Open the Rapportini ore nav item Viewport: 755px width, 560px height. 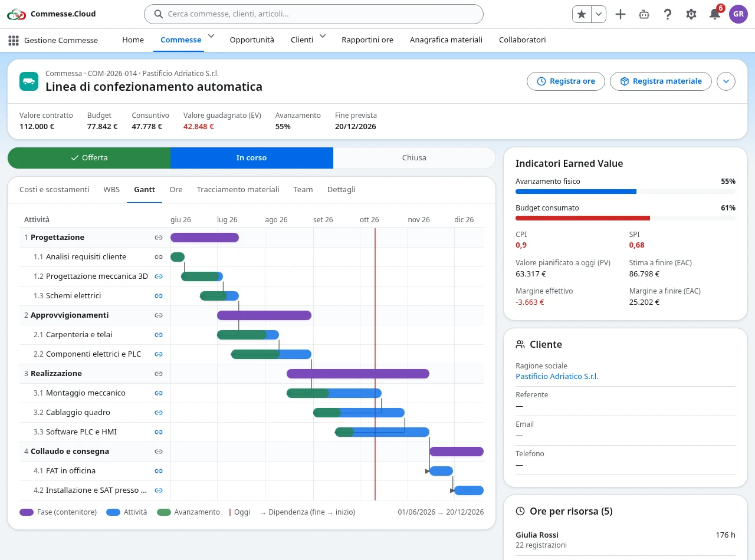pos(367,40)
